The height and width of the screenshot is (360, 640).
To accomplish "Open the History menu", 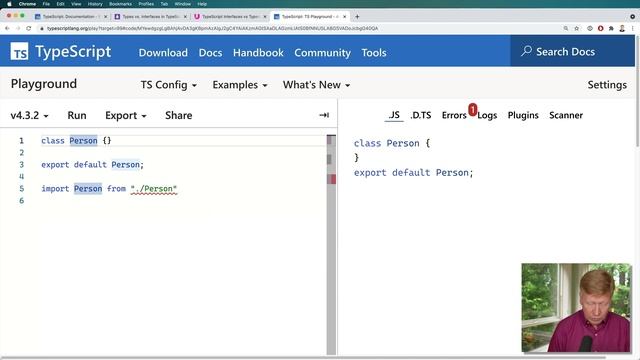I will click(95, 4).
